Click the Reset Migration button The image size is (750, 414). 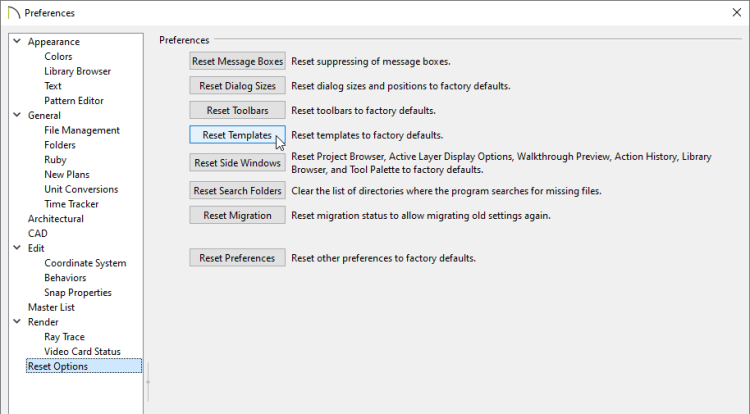tap(237, 215)
